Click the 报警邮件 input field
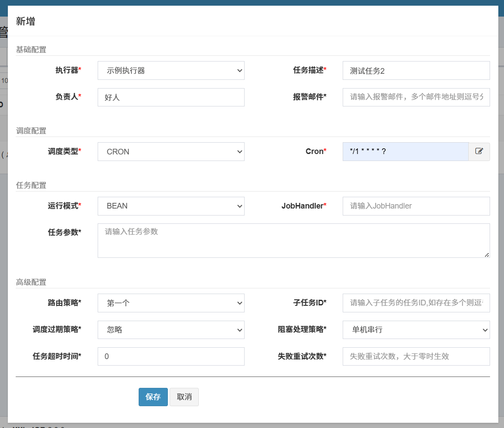This screenshot has width=504, height=428. point(416,97)
